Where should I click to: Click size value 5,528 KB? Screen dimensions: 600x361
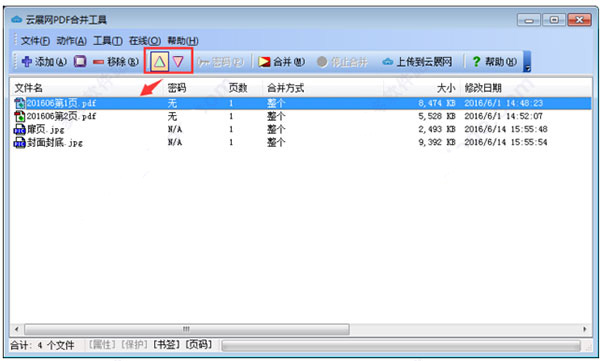pos(437,116)
